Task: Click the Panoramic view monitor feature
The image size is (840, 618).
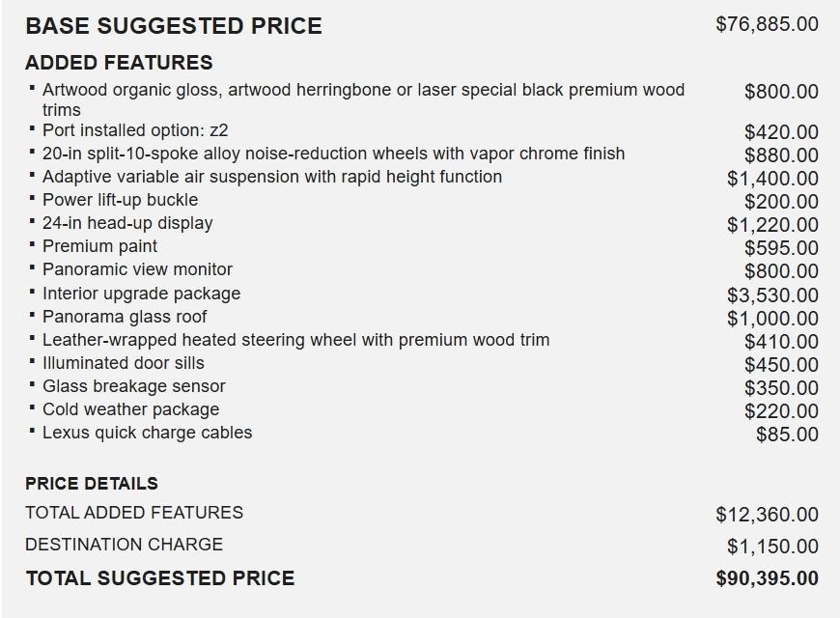Action: 137,269
